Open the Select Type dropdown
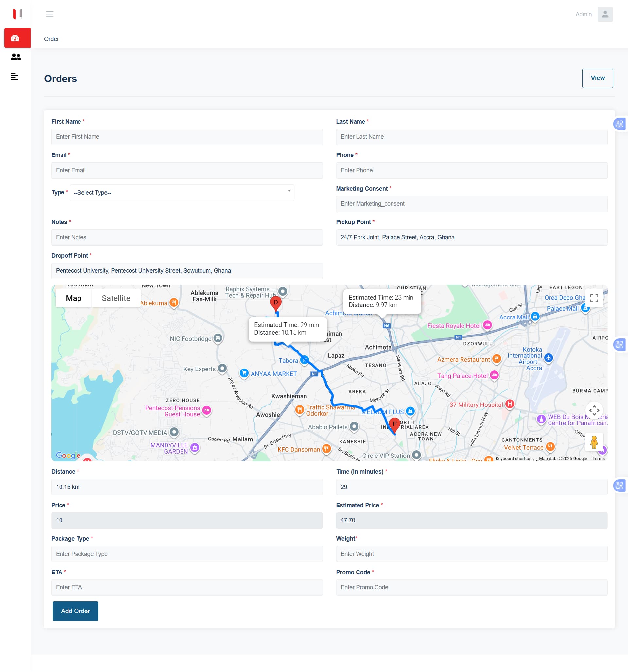The width and height of the screenshot is (628, 672). [x=182, y=193]
